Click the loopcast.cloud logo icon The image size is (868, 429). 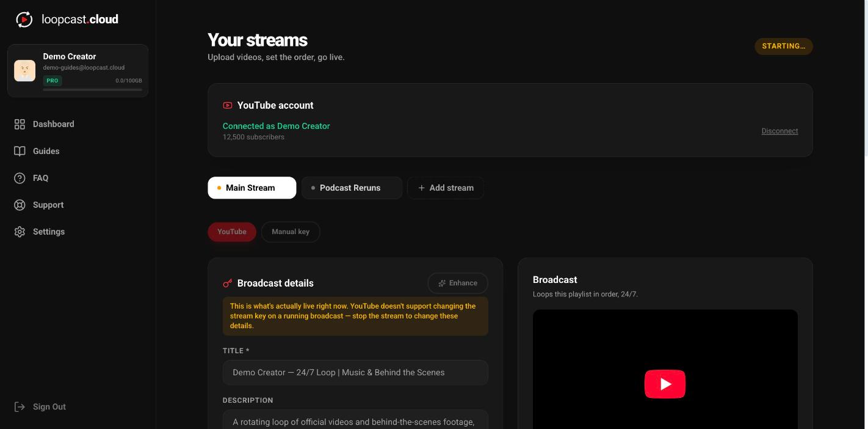point(24,20)
